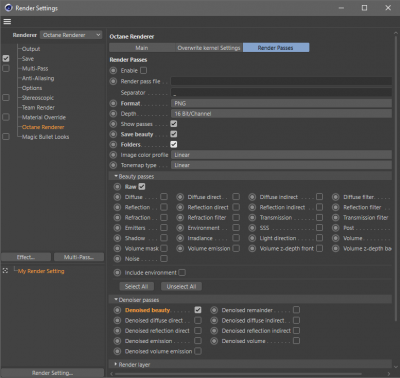
Task: Click the icon beside My Render Setting
Action: pyautogui.click(x=5, y=271)
